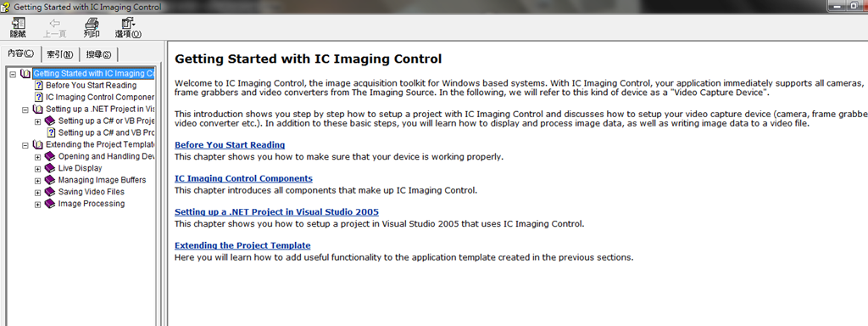Collapse the Setting up a .NET Project node

click(x=25, y=110)
